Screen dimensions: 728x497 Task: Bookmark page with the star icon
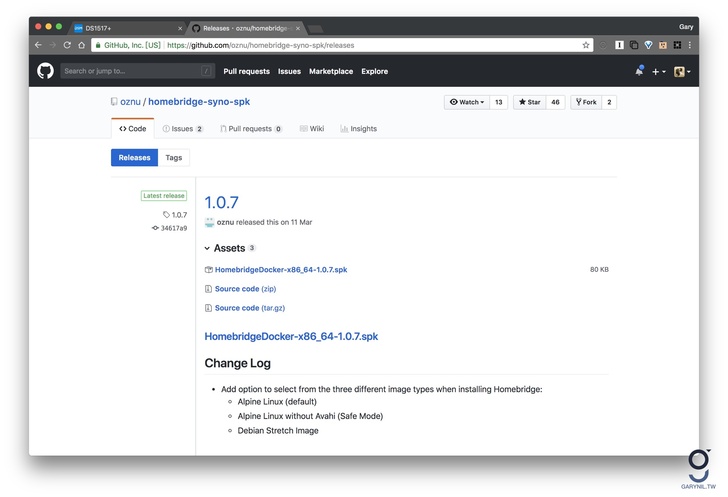point(586,45)
